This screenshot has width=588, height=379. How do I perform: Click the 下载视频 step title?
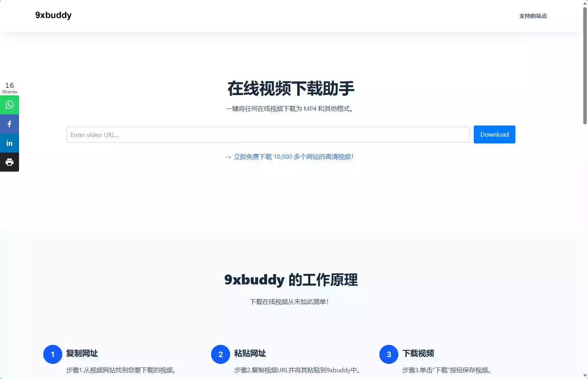pyautogui.click(x=418, y=353)
